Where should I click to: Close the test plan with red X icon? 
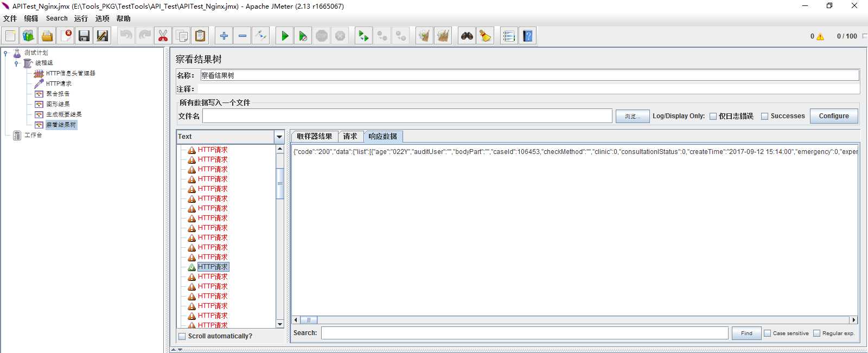coord(66,36)
